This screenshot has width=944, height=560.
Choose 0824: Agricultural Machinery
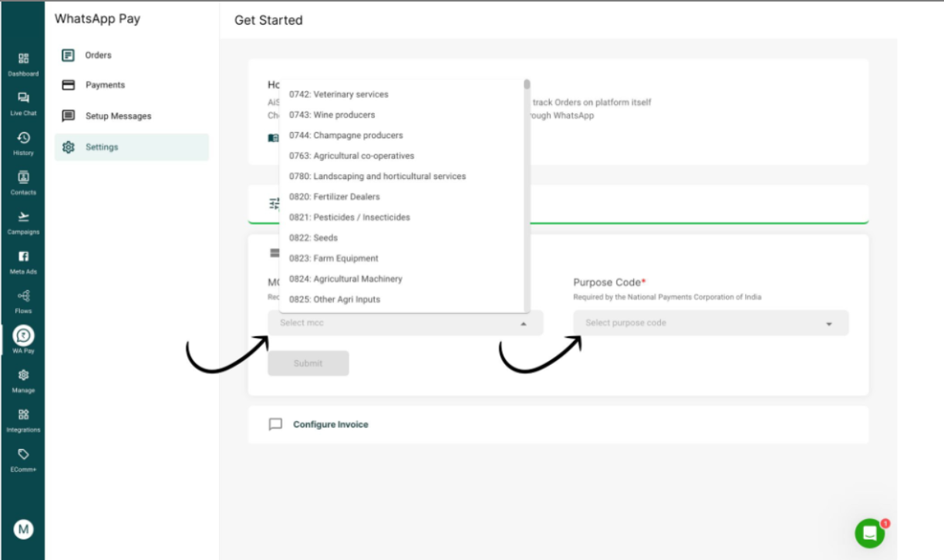(x=401, y=278)
